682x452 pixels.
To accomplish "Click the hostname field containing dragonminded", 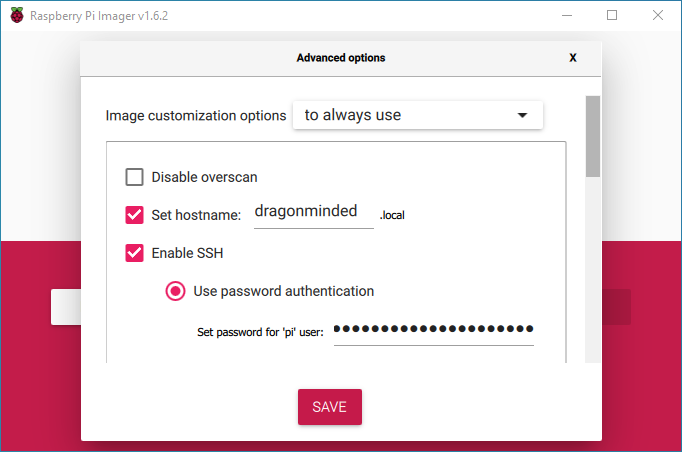I will click(314, 214).
